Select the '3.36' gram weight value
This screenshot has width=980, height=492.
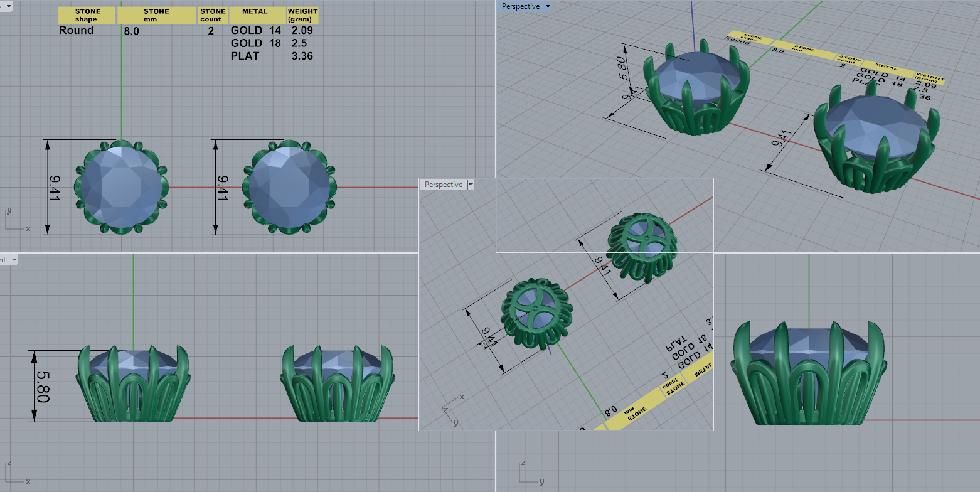[302, 56]
